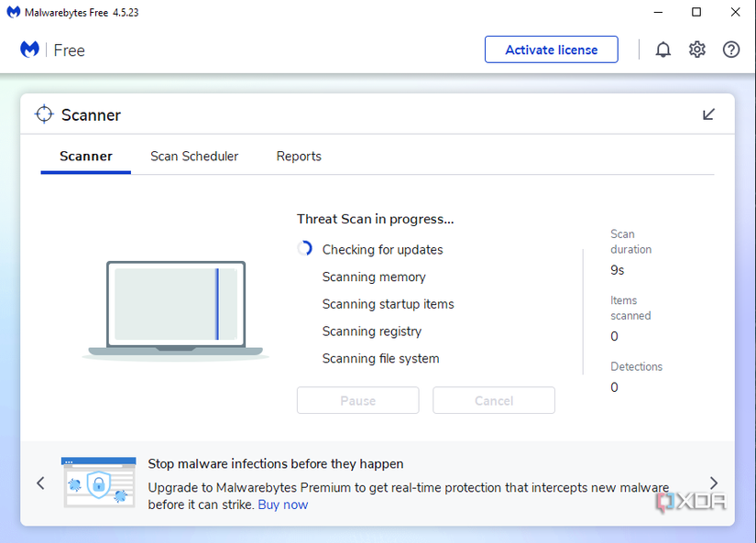Open help with the question mark icon
756x543 pixels.
731,49
